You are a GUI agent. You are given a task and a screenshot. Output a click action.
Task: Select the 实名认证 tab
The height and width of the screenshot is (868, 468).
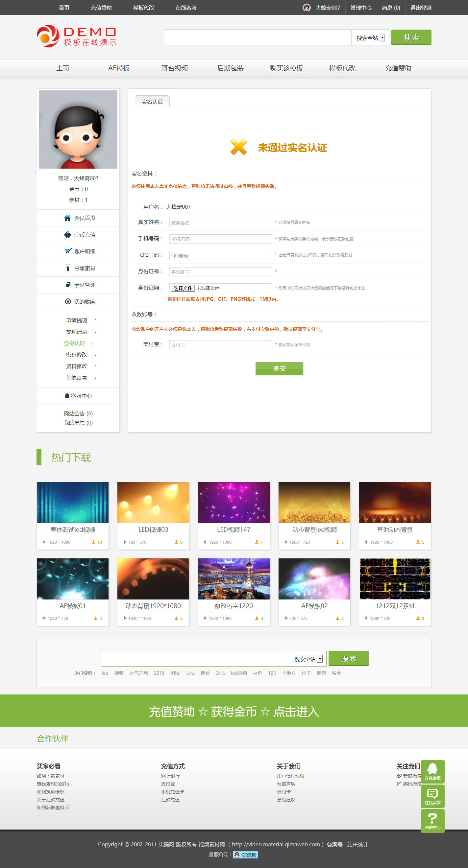152,102
